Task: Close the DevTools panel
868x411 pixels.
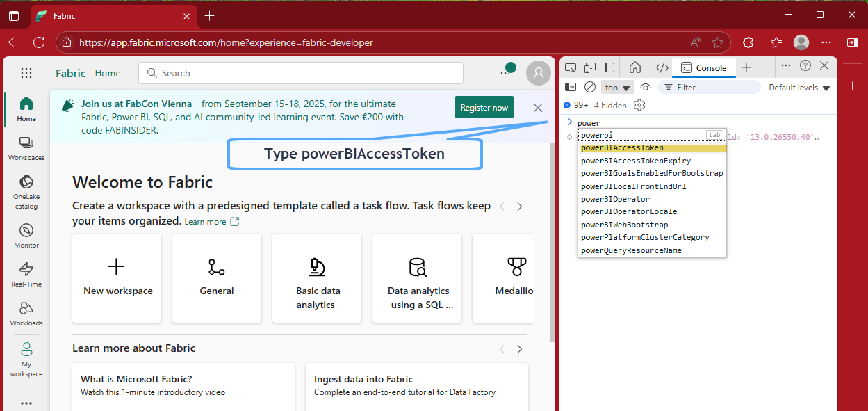Action: [824, 65]
